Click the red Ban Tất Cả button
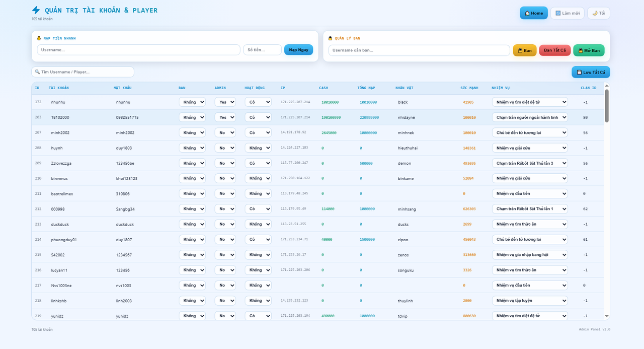The height and width of the screenshot is (349, 644). 555,50
